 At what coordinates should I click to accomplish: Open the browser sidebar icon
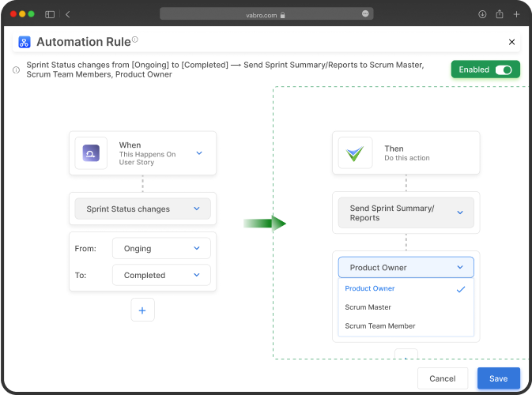coord(50,14)
